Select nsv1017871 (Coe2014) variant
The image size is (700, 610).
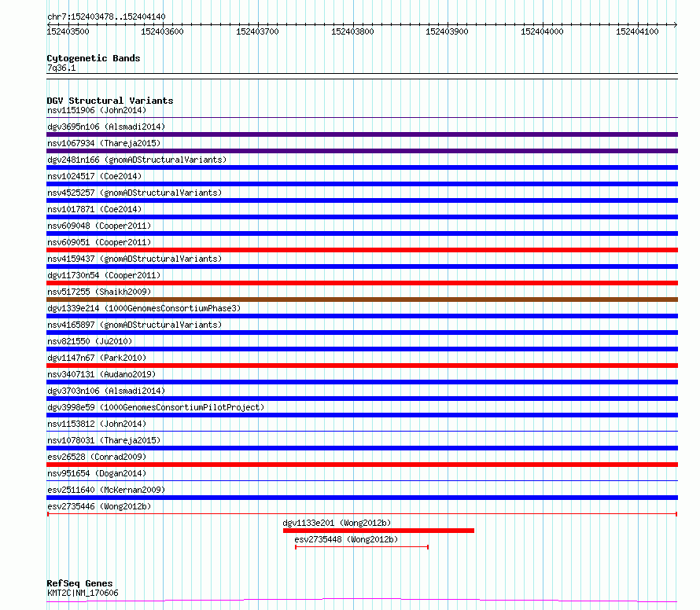coord(94,209)
